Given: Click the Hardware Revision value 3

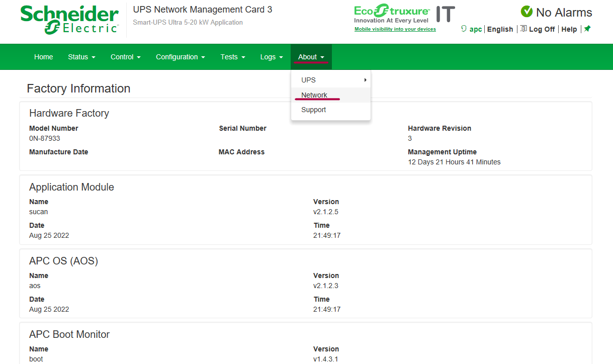Looking at the screenshot, I should click(x=410, y=138).
